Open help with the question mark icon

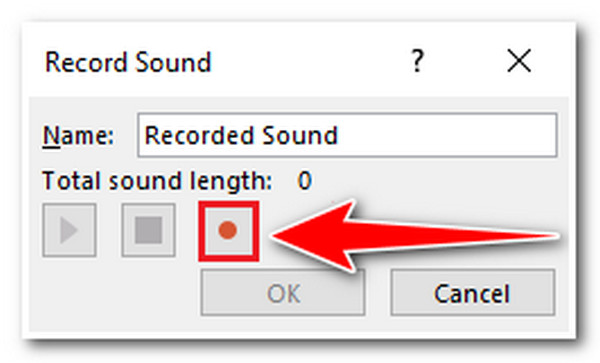(417, 61)
